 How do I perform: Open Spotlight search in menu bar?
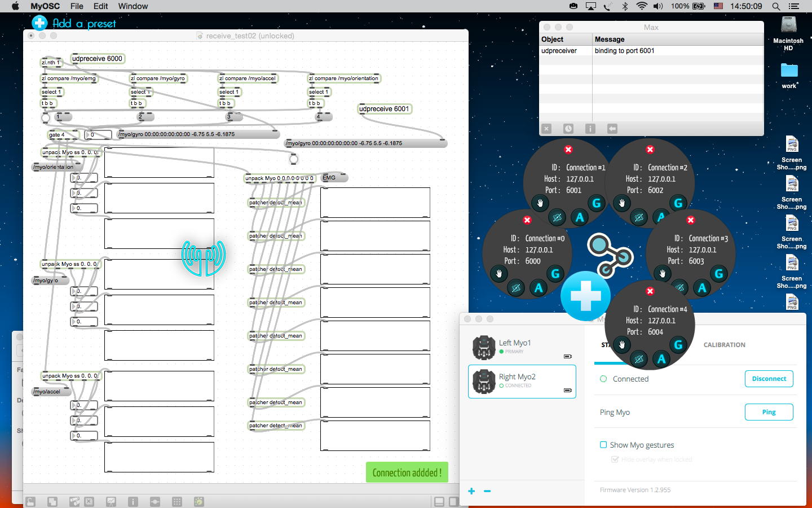[x=776, y=6]
